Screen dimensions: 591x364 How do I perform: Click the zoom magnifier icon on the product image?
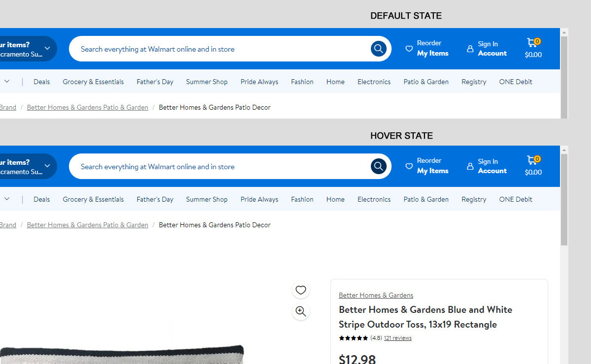pyautogui.click(x=301, y=311)
